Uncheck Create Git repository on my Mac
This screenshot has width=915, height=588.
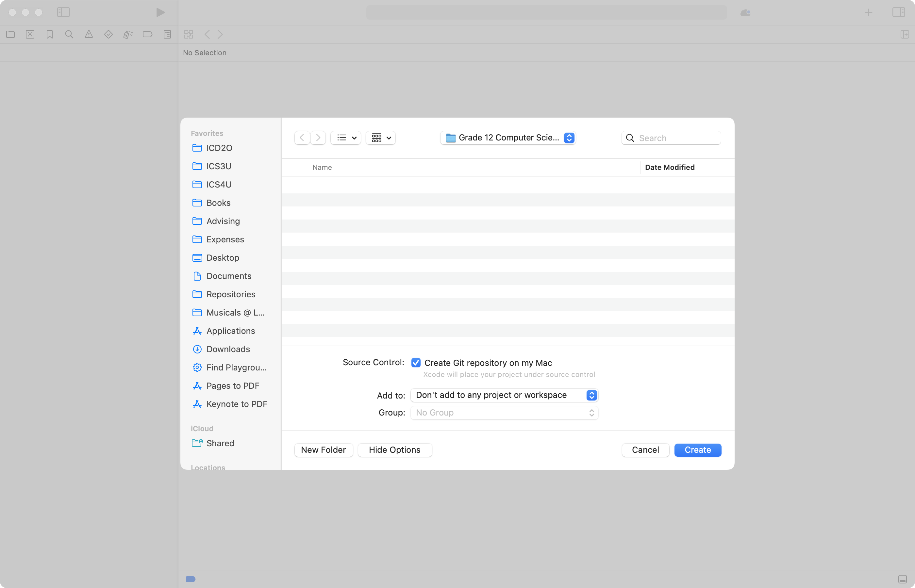(x=416, y=362)
